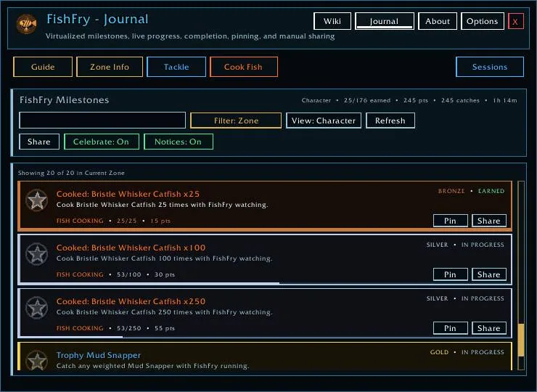Click the '25/176 earned' stat
537x392 pixels.
click(x=367, y=100)
